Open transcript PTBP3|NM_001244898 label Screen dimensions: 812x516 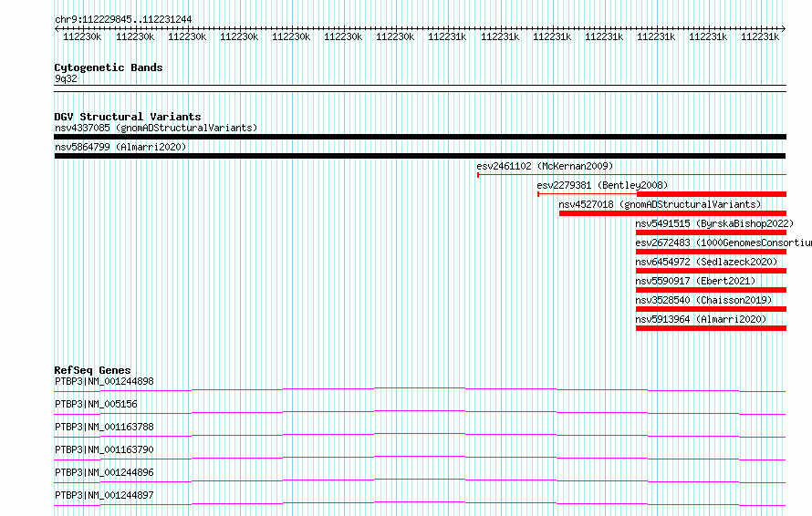click(x=104, y=381)
